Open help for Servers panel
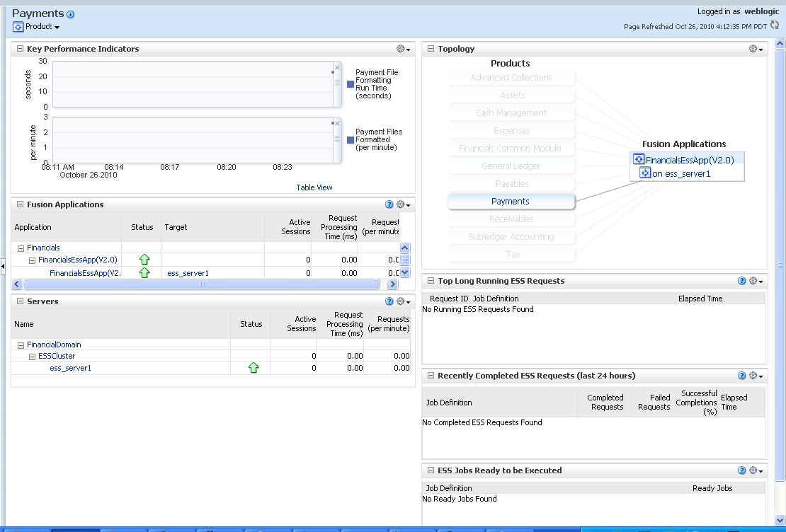Viewport: 786px width, 532px height. point(389,301)
